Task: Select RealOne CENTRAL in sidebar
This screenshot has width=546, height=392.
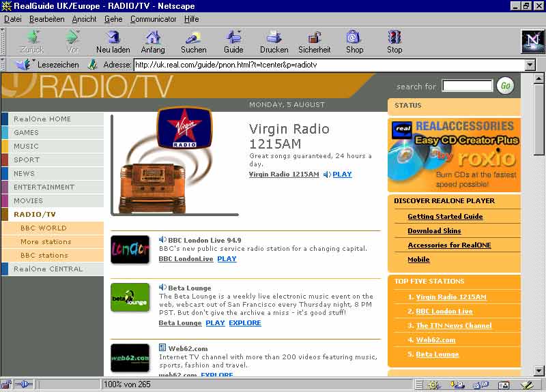Action: 53,269
